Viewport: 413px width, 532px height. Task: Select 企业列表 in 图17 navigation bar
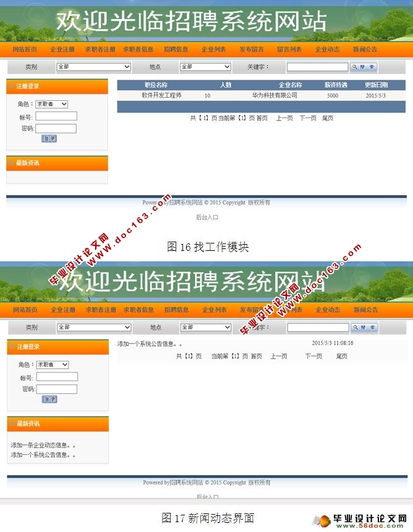215,310
